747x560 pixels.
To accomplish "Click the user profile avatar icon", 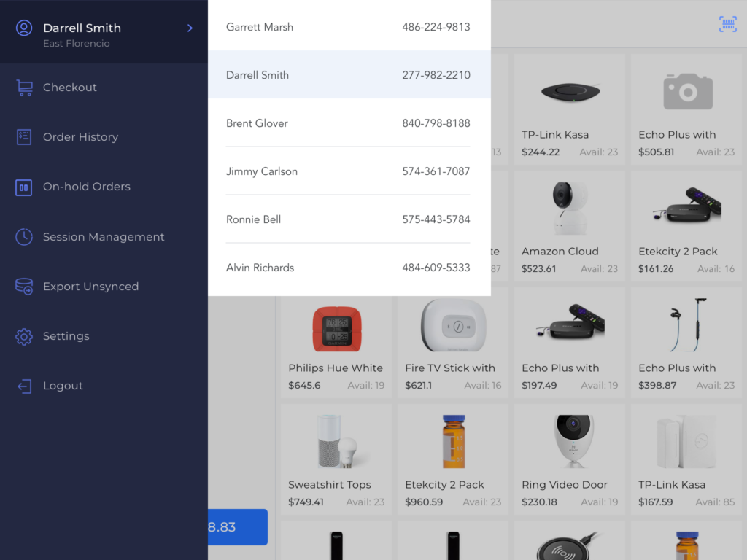I will click(x=24, y=28).
